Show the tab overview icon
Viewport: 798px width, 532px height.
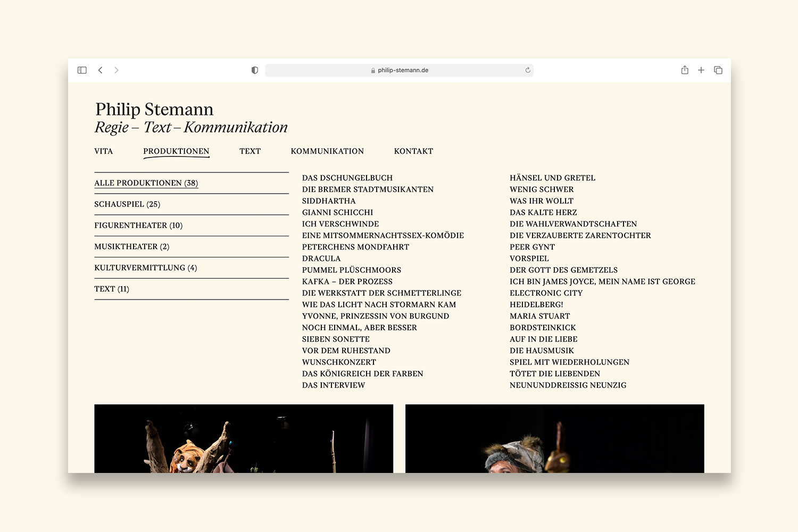tap(718, 70)
